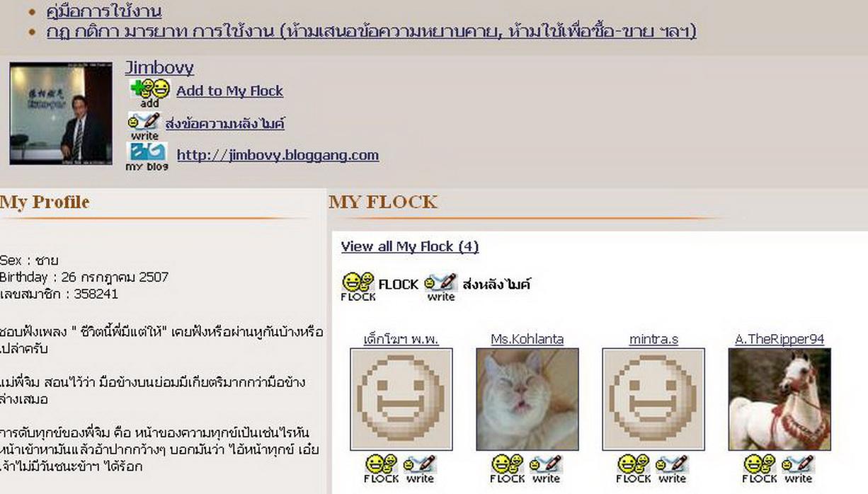Open the jimbovy.bloggang.com link
Screen dimensions: 868x494
278,155
